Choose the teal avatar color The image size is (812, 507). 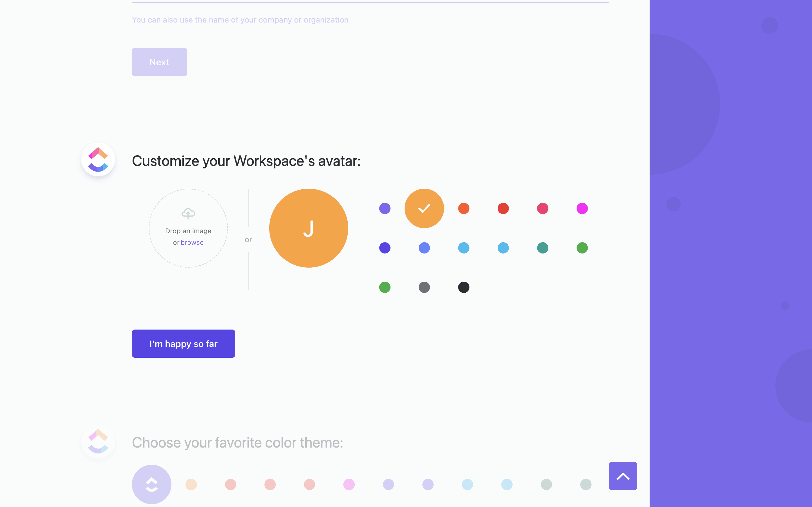(542, 248)
